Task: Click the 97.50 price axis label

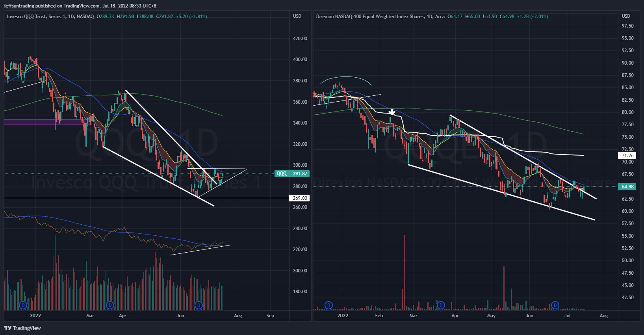Action: coord(628,26)
